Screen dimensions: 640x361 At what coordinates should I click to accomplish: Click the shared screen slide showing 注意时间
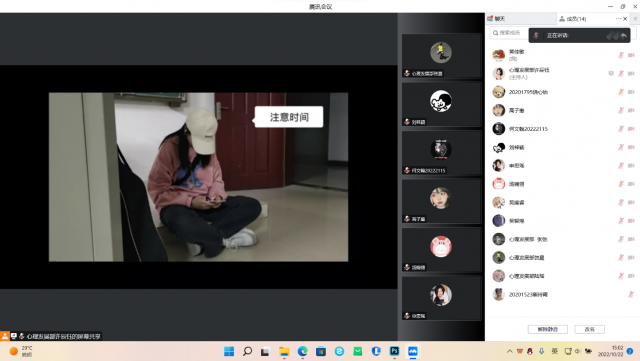coord(198,177)
